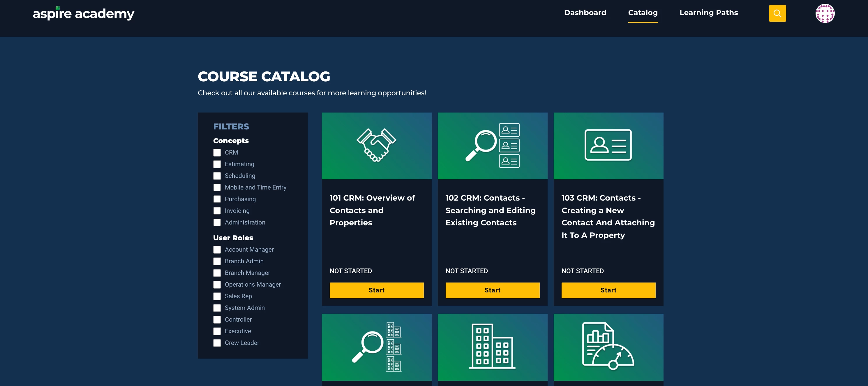868x386 pixels.
Task: Enable the CRM concept filter
Action: tap(217, 153)
